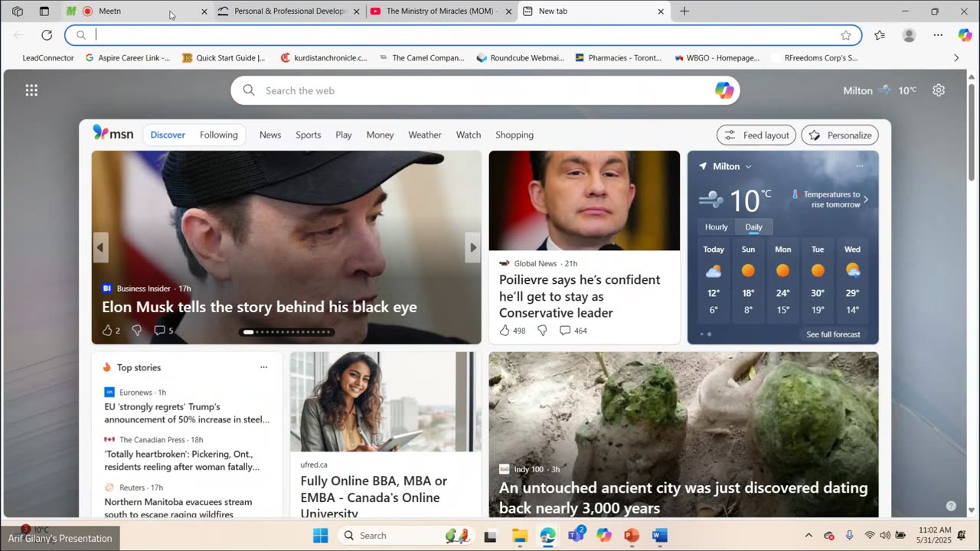Launch File Explorer from taskbar
Screen dimensions: 980x551
pos(520,536)
